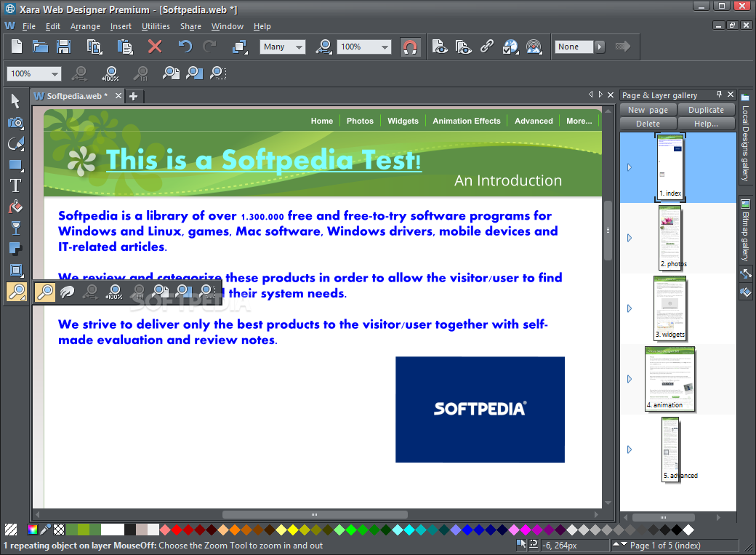Click the Paste clipboard icon
Viewport: 756px width, 555px height.
click(x=125, y=47)
